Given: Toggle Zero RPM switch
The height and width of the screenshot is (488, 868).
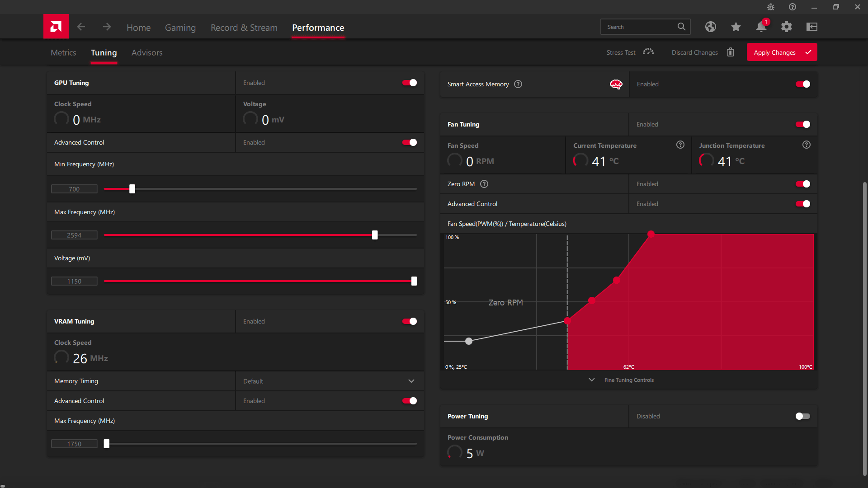Looking at the screenshot, I should click(803, 184).
